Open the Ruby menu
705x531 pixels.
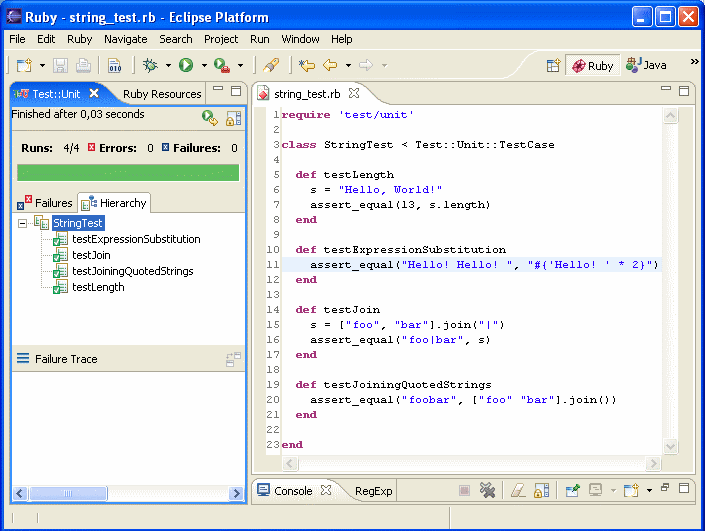pos(80,39)
